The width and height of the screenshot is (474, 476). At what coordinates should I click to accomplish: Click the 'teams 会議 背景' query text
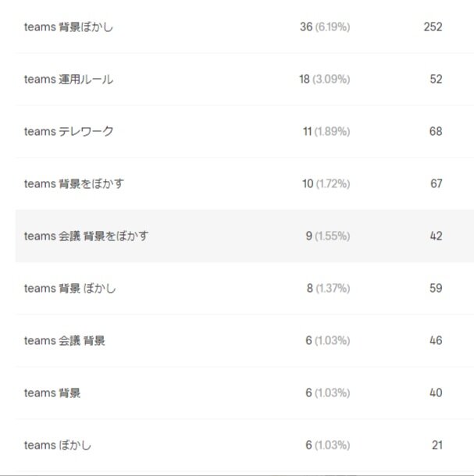pos(65,341)
